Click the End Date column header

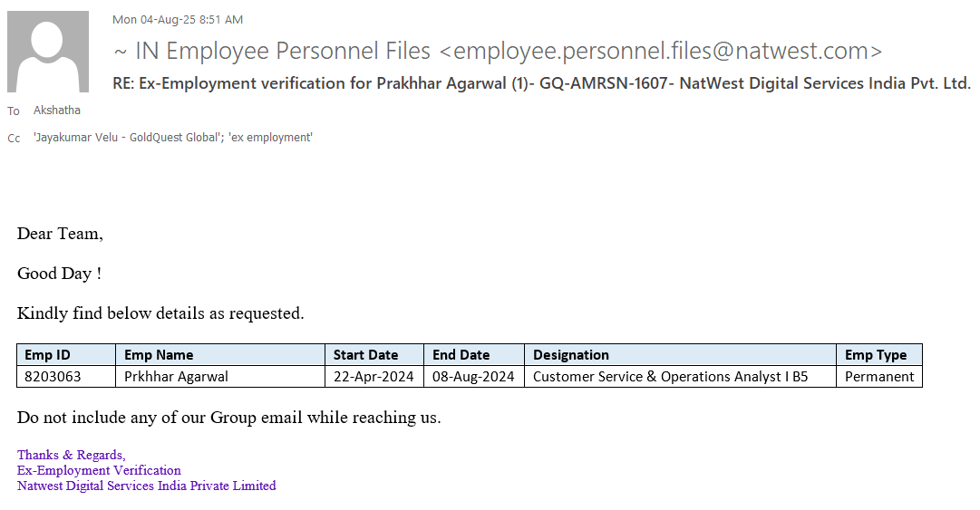[x=461, y=355]
